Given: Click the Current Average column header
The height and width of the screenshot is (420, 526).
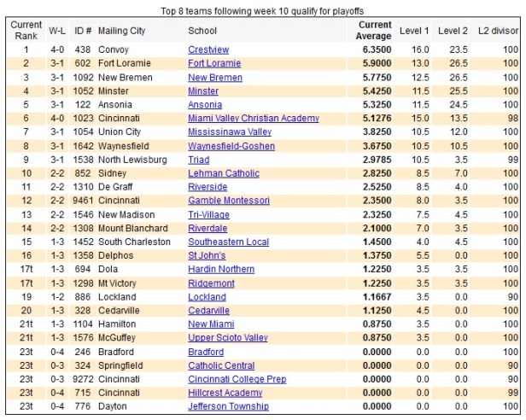Looking at the screenshot, I should click(374, 30).
